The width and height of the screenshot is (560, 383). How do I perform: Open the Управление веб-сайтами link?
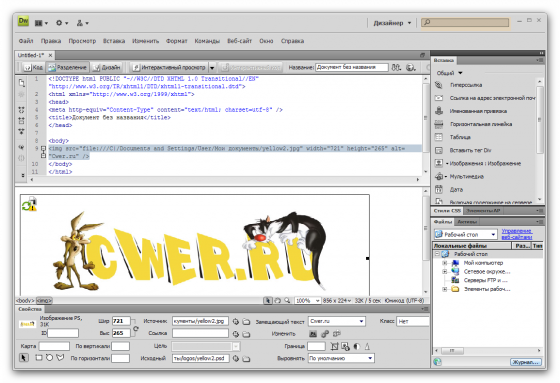(517, 234)
